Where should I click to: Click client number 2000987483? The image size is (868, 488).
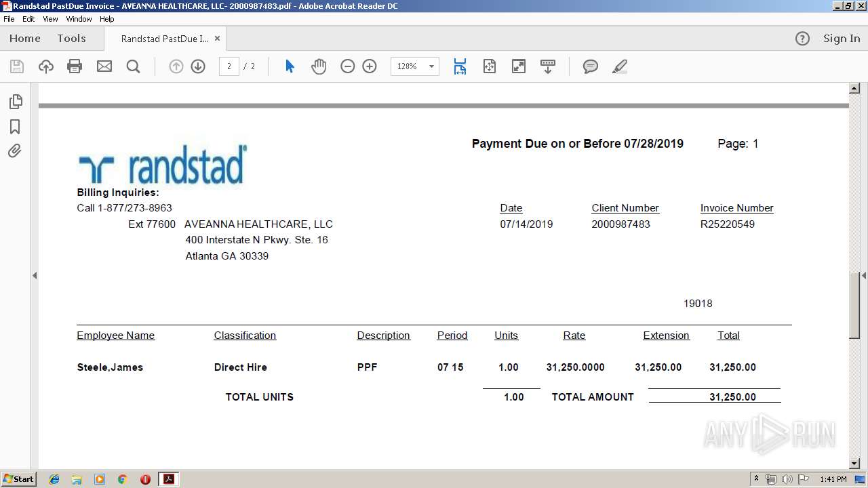click(620, 224)
